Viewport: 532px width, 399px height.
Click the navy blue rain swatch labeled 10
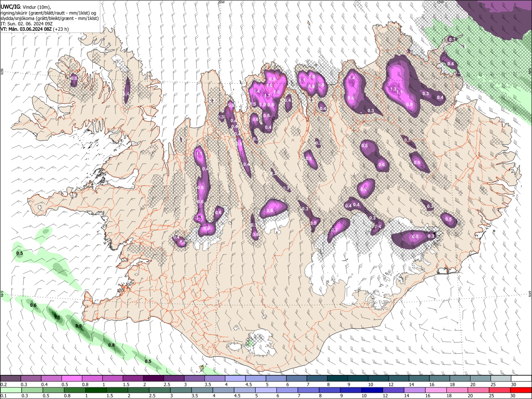tap(372, 390)
